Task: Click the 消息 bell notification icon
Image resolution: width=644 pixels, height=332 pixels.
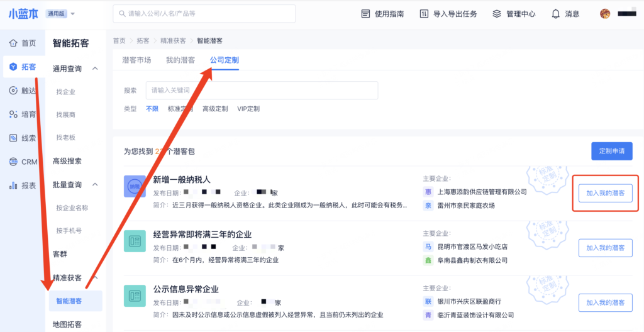Action: [556, 14]
